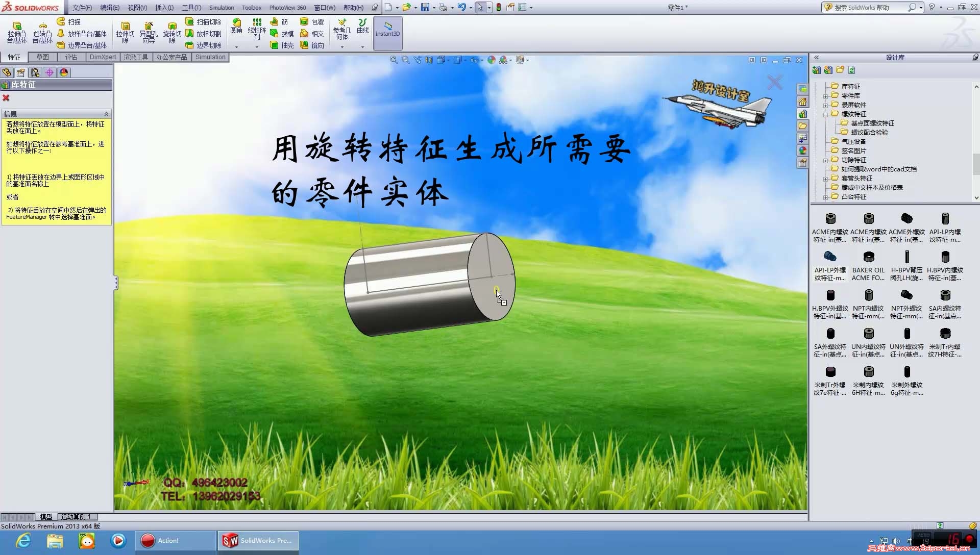This screenshot has height=555, width=980.
Task: Click the red X cancel in library feature panel
Action: pos(6,98)
